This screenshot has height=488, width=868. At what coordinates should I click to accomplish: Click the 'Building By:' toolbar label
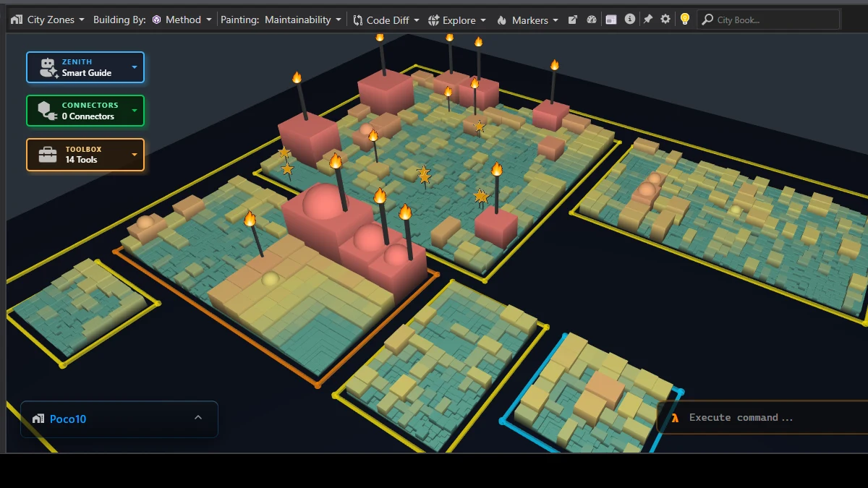tap(119, 20)
